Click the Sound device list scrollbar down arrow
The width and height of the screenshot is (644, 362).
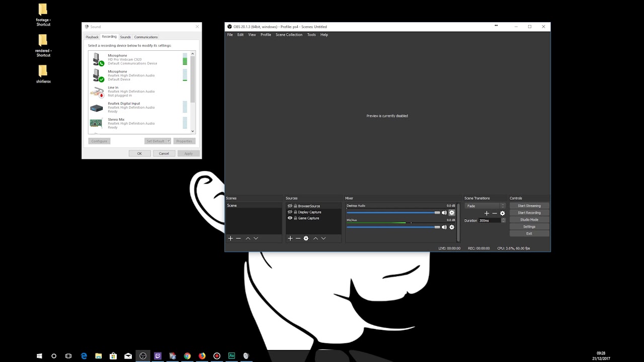193,131
